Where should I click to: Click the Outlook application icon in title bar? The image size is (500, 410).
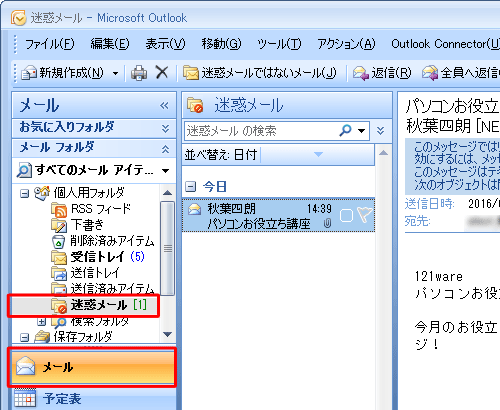(18, 17)
